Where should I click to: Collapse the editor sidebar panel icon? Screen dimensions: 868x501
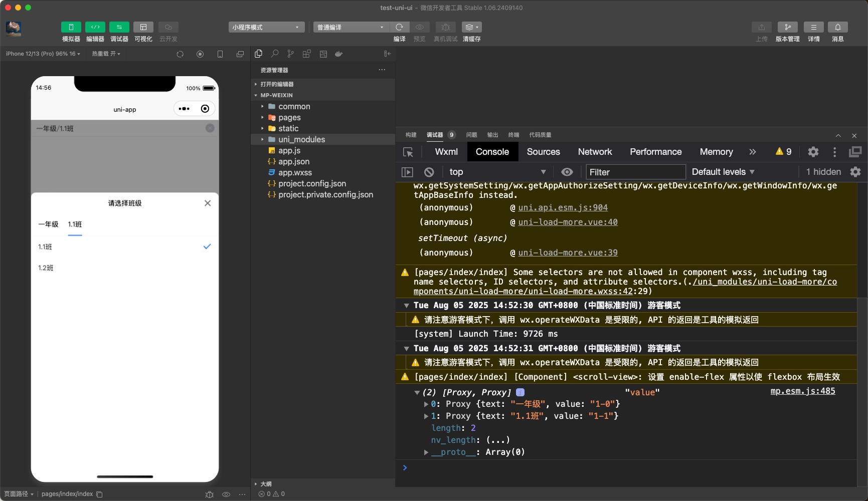(x=387, y=54)
